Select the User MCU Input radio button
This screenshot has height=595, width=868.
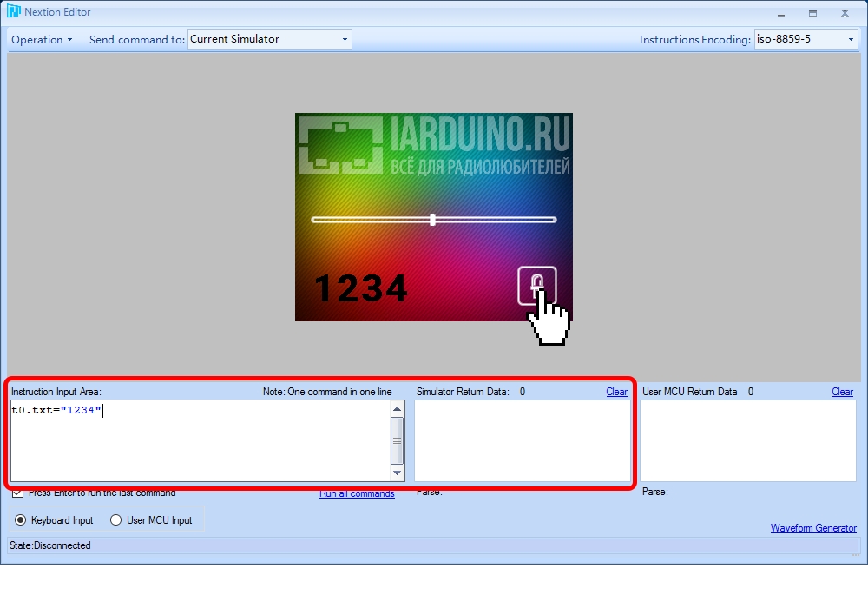coord(115,520)
